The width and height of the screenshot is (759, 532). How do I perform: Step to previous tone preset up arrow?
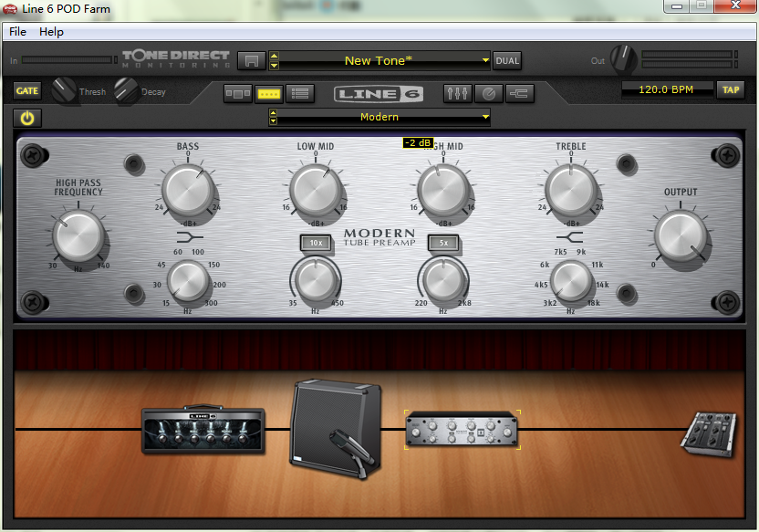tap(274, 57)
